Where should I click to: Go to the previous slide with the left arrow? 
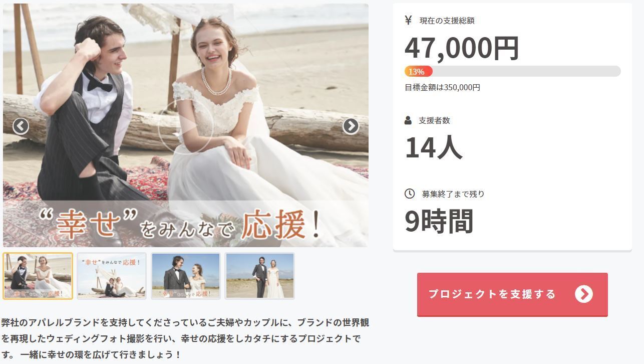pyautogui.click(x=21, y=126)
